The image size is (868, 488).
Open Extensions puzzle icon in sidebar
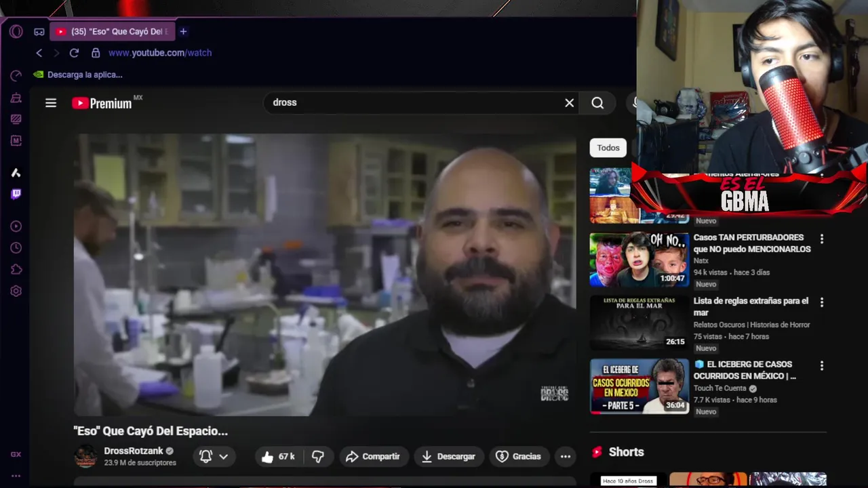tap(16, 270)
